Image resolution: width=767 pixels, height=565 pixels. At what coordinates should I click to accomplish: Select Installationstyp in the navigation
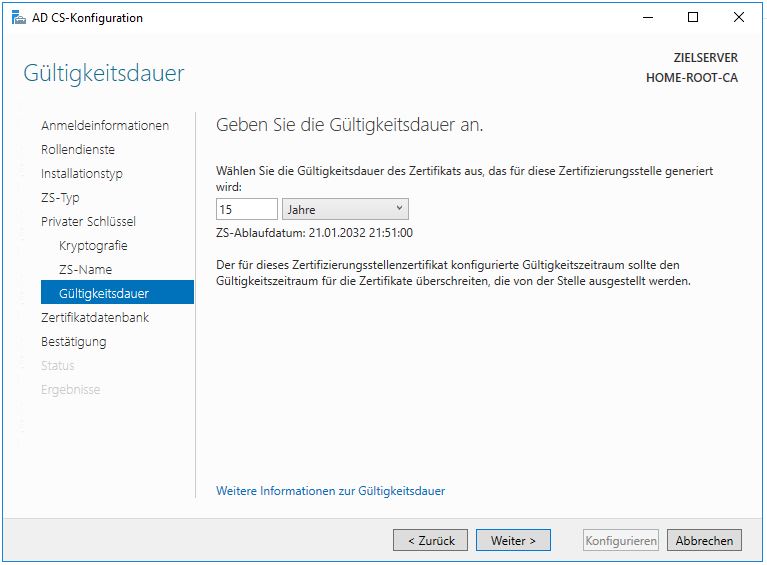81,173
